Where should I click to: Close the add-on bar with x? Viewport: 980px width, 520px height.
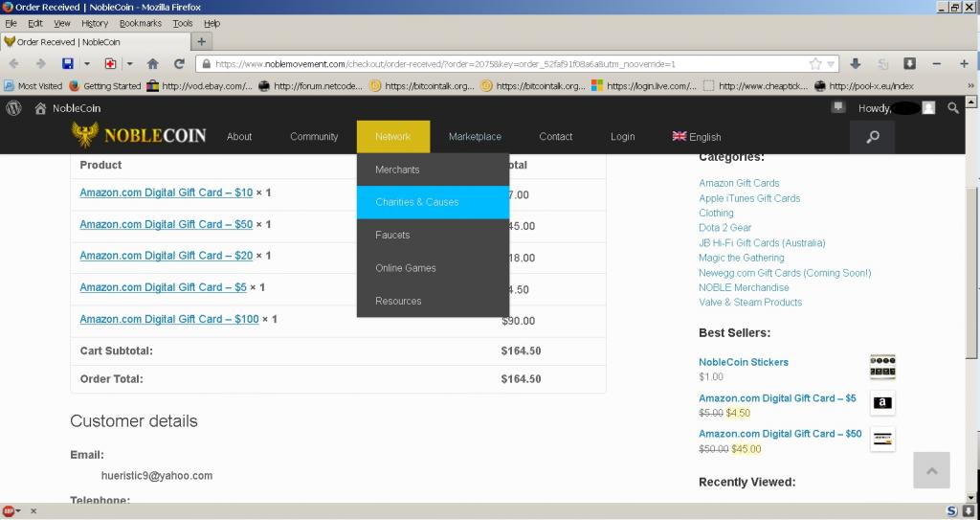(x=33, y=511)
